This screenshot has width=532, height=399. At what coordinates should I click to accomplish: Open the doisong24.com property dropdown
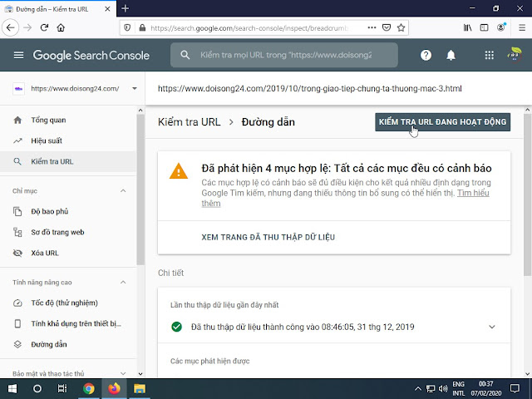point(135,89)
